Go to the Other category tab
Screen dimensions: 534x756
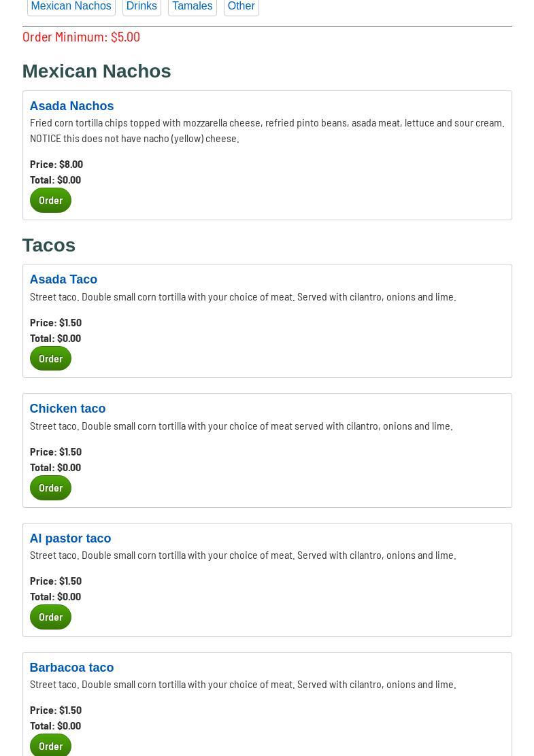point(241,6)
